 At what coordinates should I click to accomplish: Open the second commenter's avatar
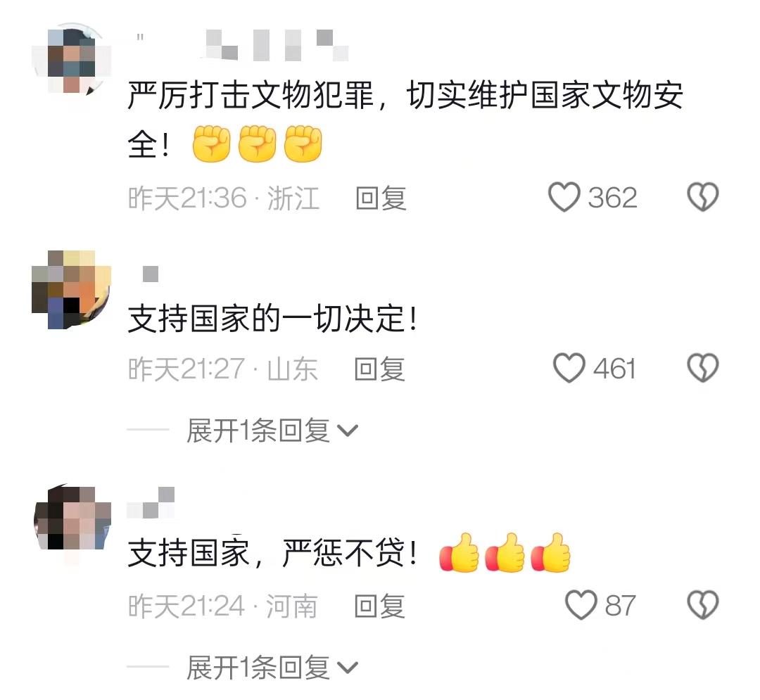(72, 290)
